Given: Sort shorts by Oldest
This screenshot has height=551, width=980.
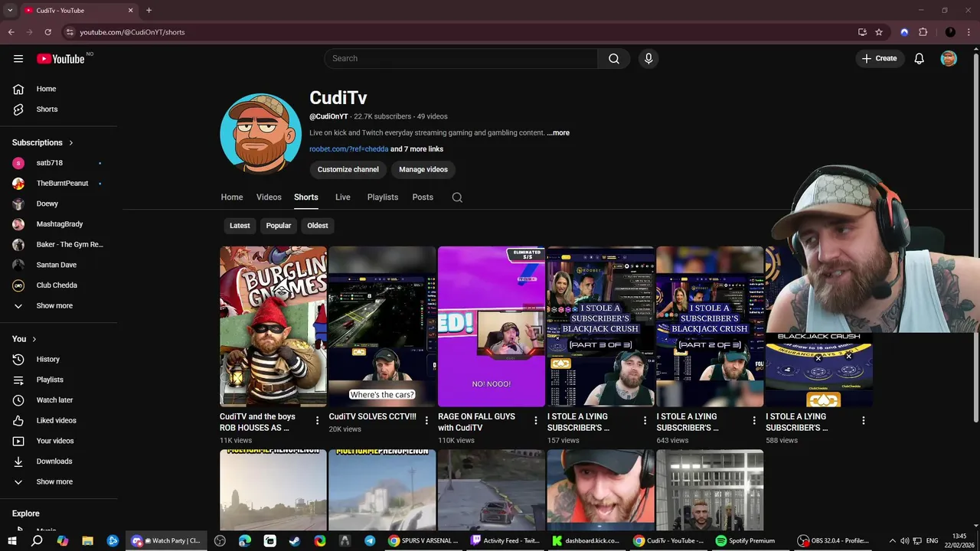Looking at the screenshot, I should tap(318, 226).
